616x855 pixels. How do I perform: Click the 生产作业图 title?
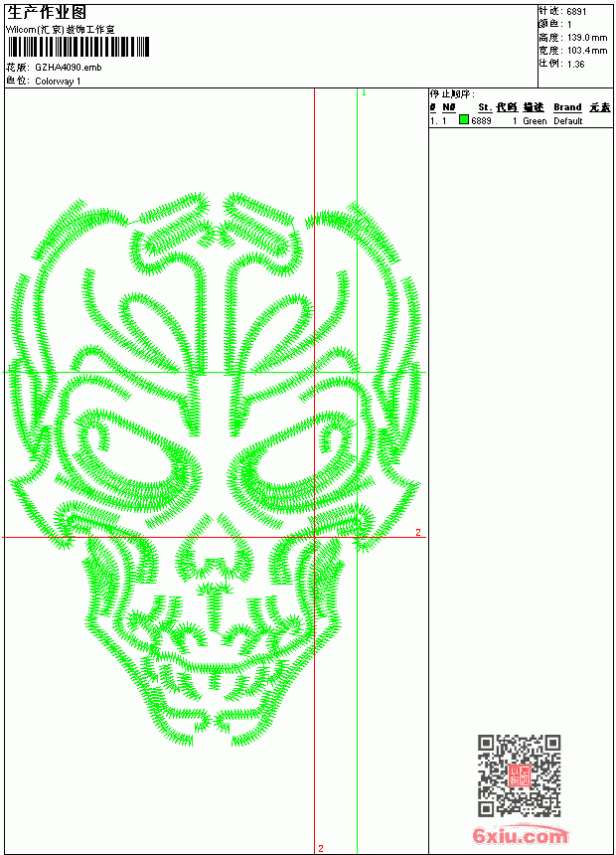point(47,13)
